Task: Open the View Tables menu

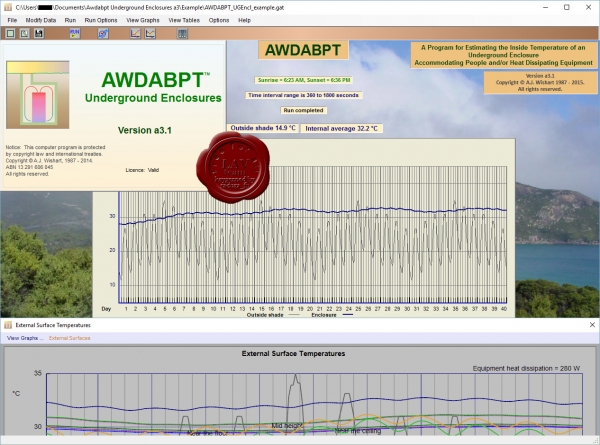Action: (x=184, y=20)
